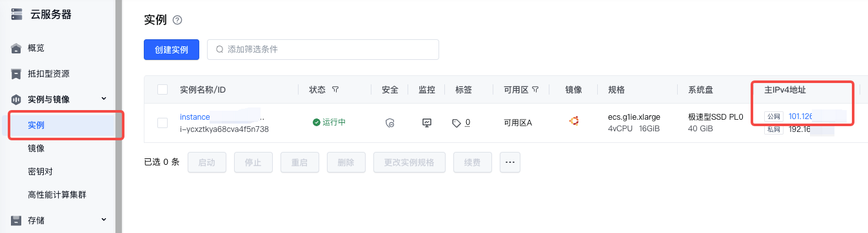Collapse the 实例与镜像 sidebar section

[x=104, y=98]
